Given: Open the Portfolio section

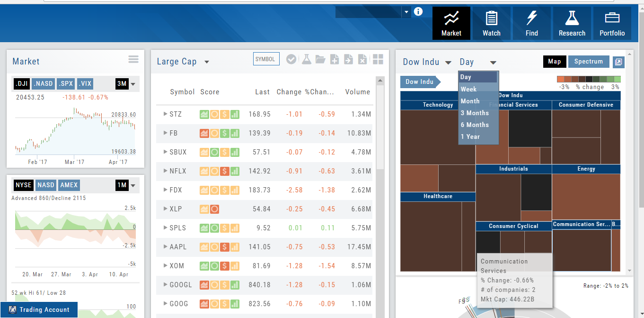Looking at the screenshot, I should pos(612,23).
